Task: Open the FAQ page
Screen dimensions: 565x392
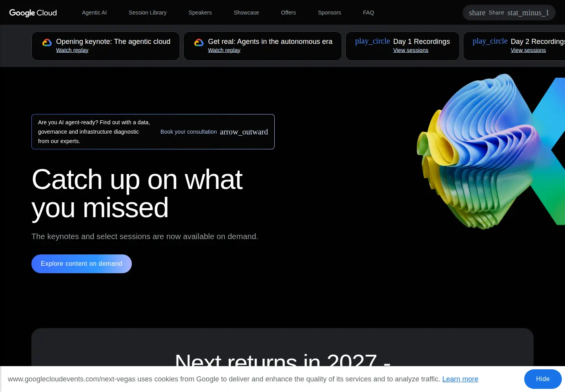Action: pyautogui.click(x=368, y=13)
